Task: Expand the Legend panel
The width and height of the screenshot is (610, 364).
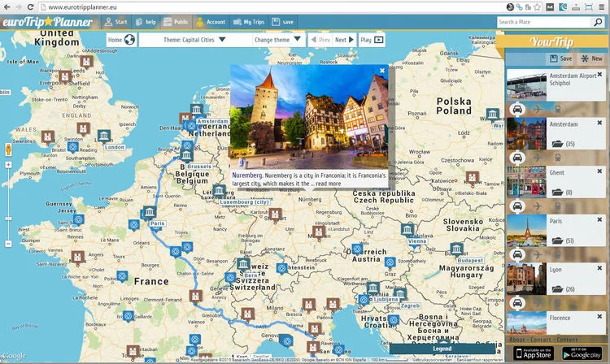Action: coord(442,348)
